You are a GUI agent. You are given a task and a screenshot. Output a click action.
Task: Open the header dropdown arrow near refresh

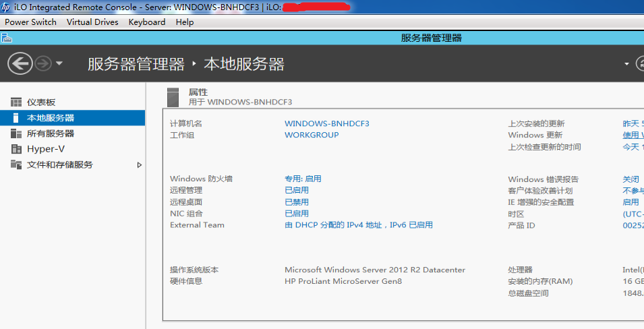click(x=626, y=63)
